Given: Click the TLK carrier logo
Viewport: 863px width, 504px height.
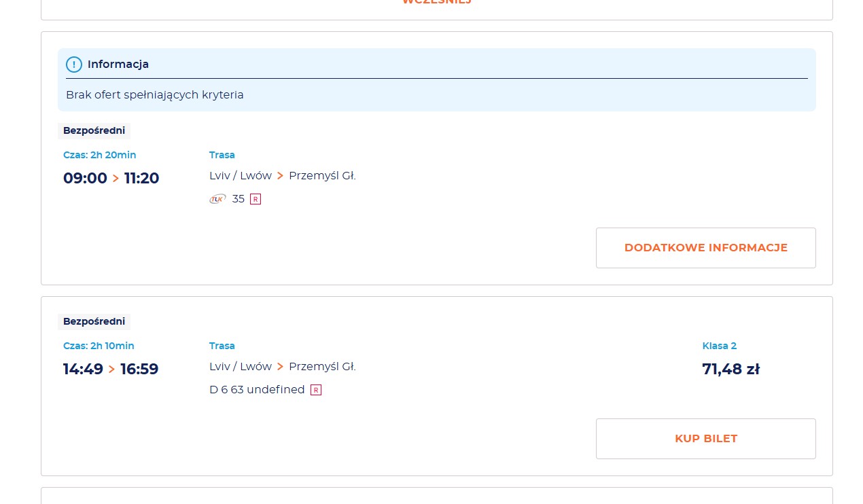Looking at the screenshot, I should click(x=217, y=199).
